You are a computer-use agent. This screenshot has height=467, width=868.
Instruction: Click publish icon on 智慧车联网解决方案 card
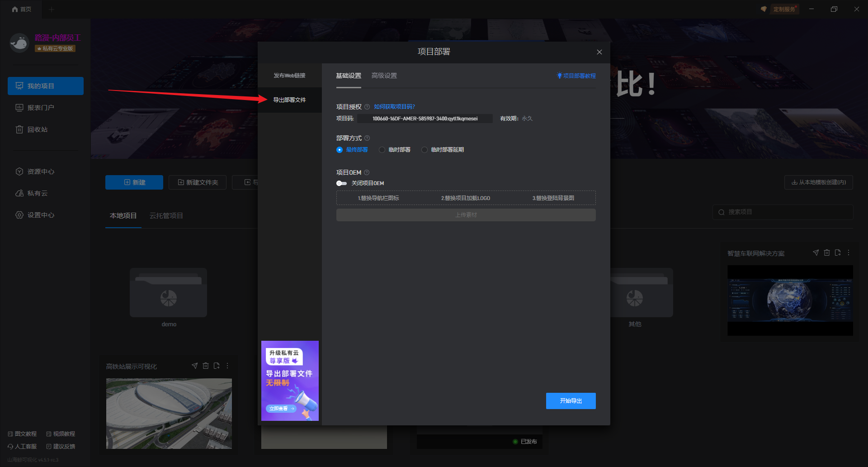[x=816, y=253]
